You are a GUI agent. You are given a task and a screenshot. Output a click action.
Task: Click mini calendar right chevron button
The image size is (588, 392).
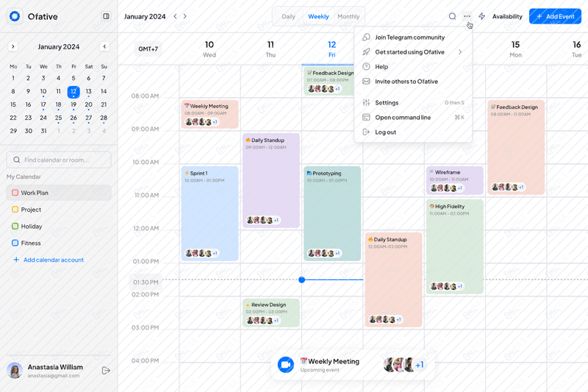(13, 46)
